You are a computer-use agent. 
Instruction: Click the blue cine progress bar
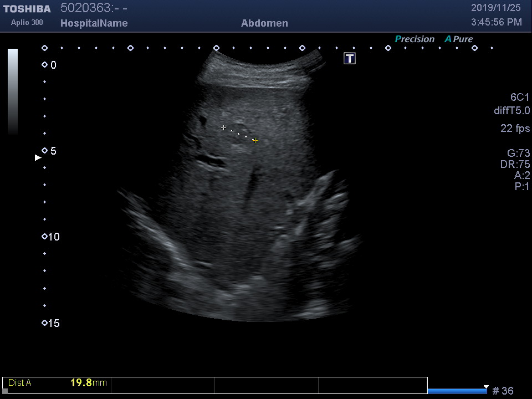tap(457, 391)
